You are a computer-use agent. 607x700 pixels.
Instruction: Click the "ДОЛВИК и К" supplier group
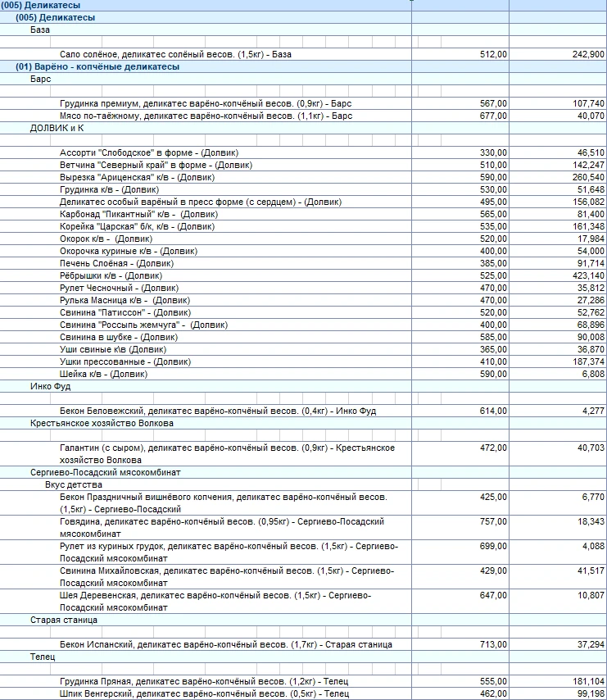pos(57,129)
